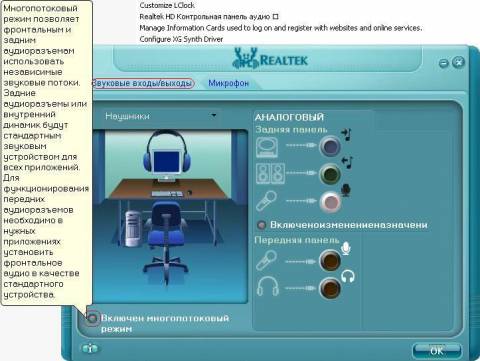Viewport: 480px width, 361px height.
Task: Click the front panel headphones device icon
Action: (268, 286)
